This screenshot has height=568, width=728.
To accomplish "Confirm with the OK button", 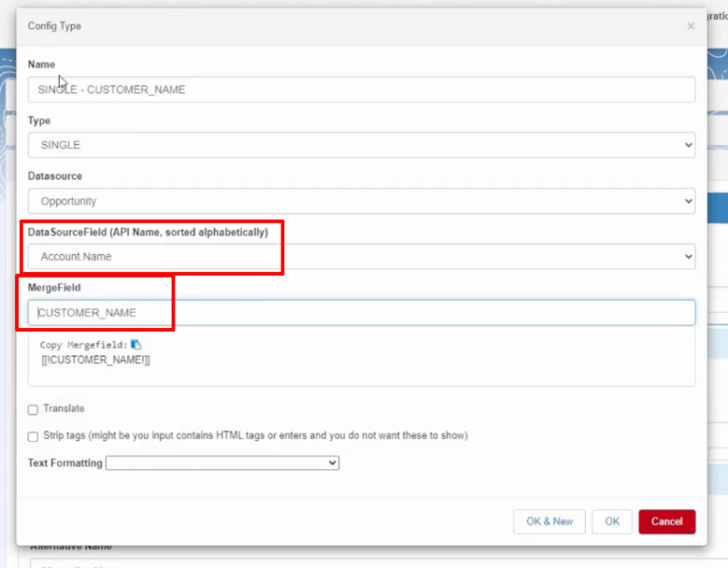I will (x=612, y=522).
